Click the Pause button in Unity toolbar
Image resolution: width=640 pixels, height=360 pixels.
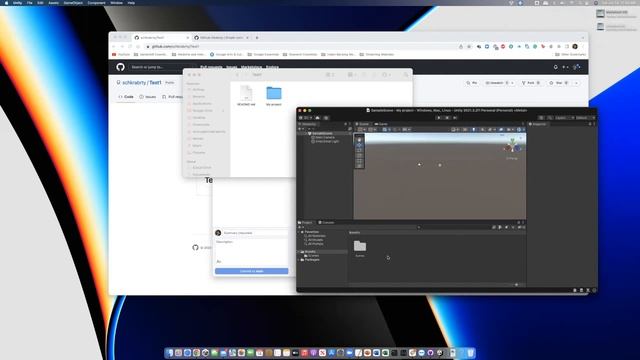[447, 118]
